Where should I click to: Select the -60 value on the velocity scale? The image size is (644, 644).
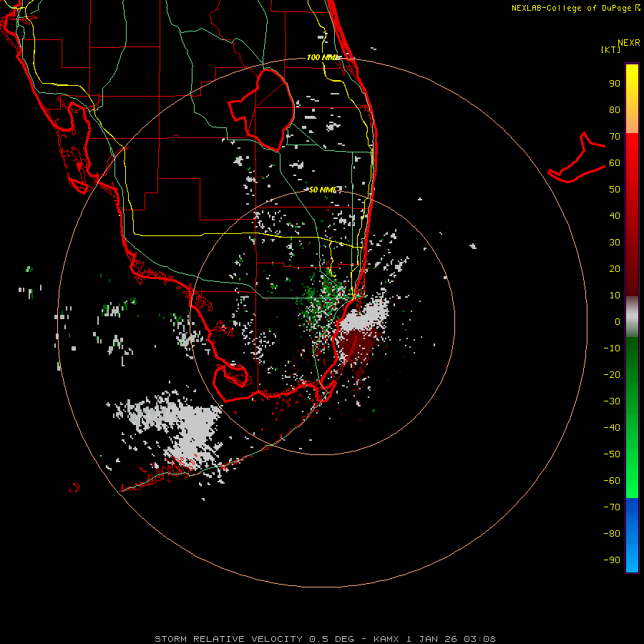pos(612,481)
